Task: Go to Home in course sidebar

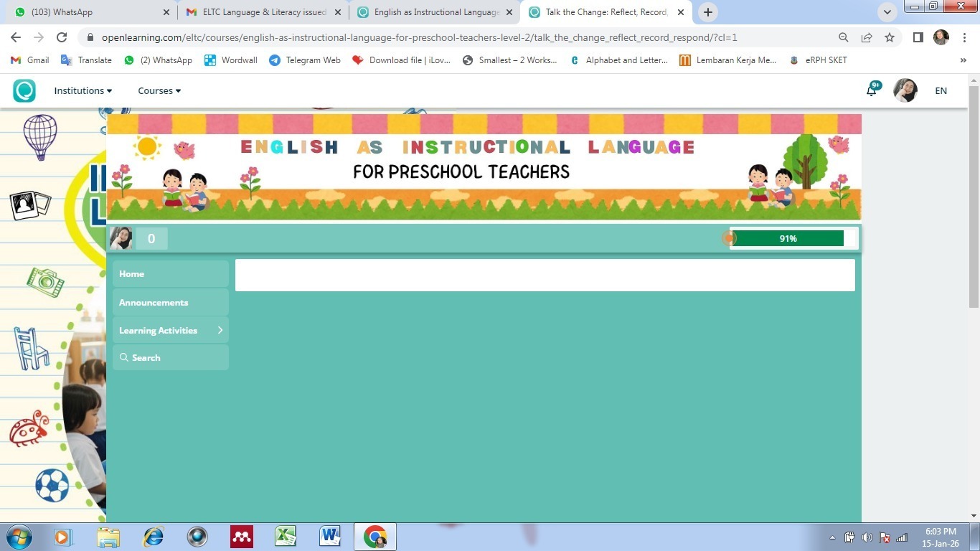Action: pyautogui.click(x=171, y=274)
